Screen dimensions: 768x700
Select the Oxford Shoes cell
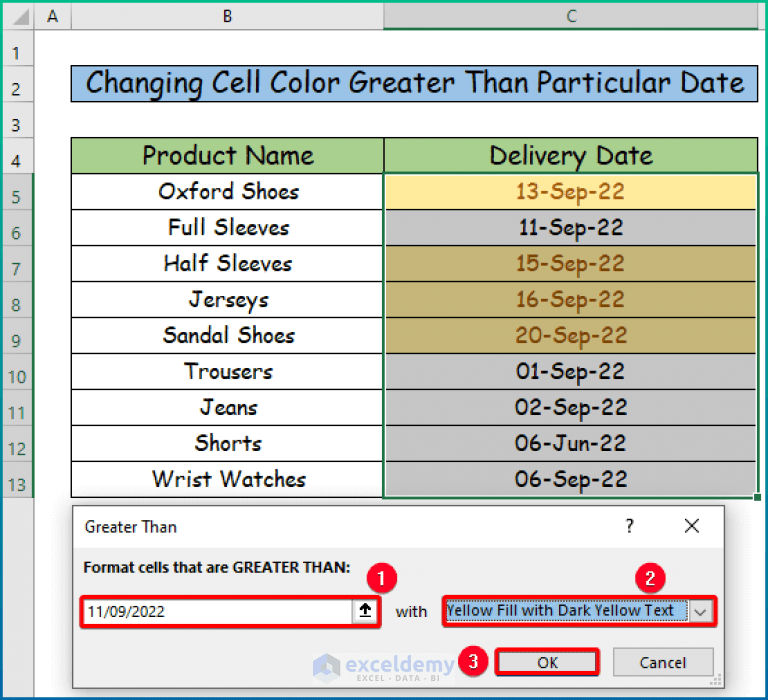click(227, 192)
